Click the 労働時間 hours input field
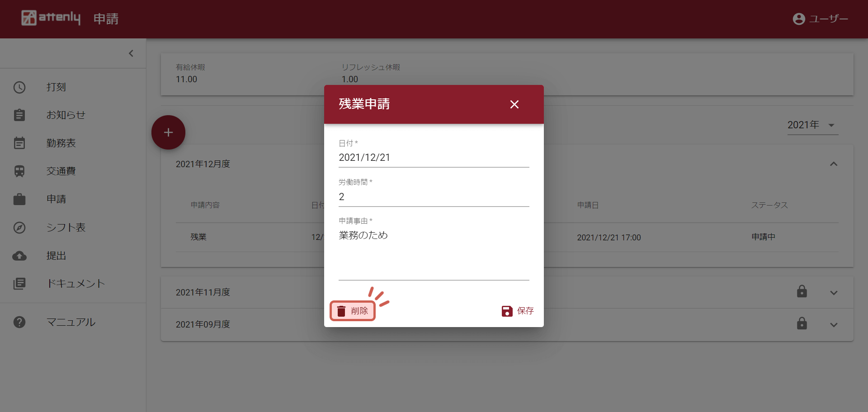The image size is (868, 412). (433, 197)
